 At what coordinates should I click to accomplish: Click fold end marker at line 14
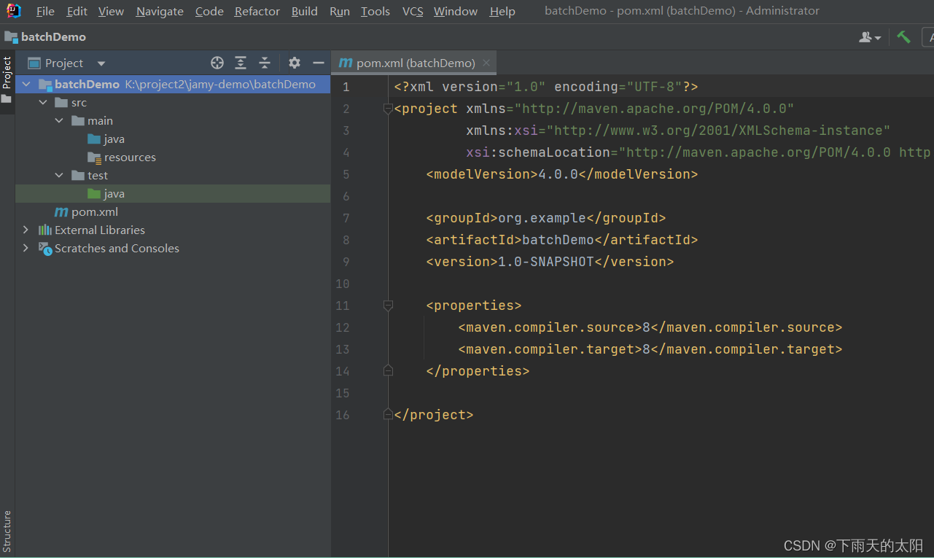tap(388, 371)
